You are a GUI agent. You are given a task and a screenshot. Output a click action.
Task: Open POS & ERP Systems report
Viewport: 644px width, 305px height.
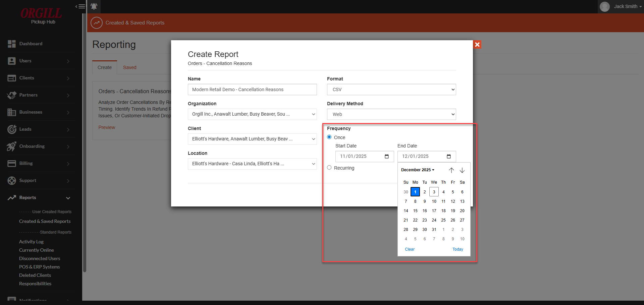click(x=40, y=267)
